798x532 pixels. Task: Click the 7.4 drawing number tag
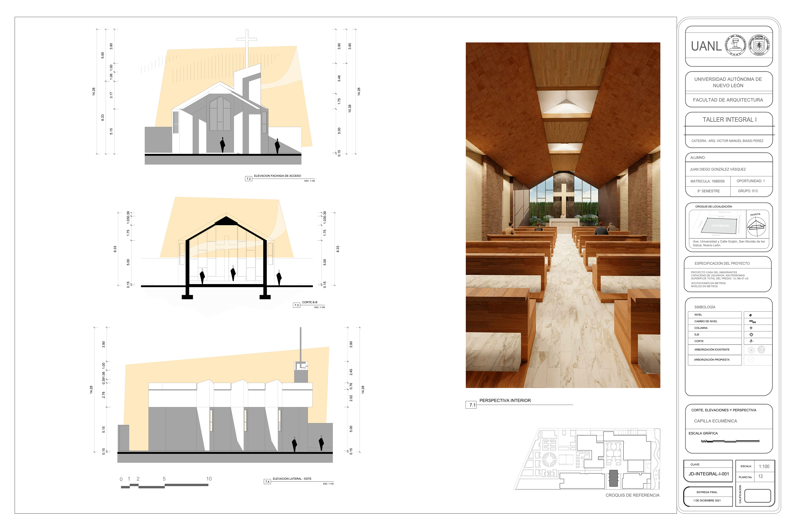click(267, 482)
